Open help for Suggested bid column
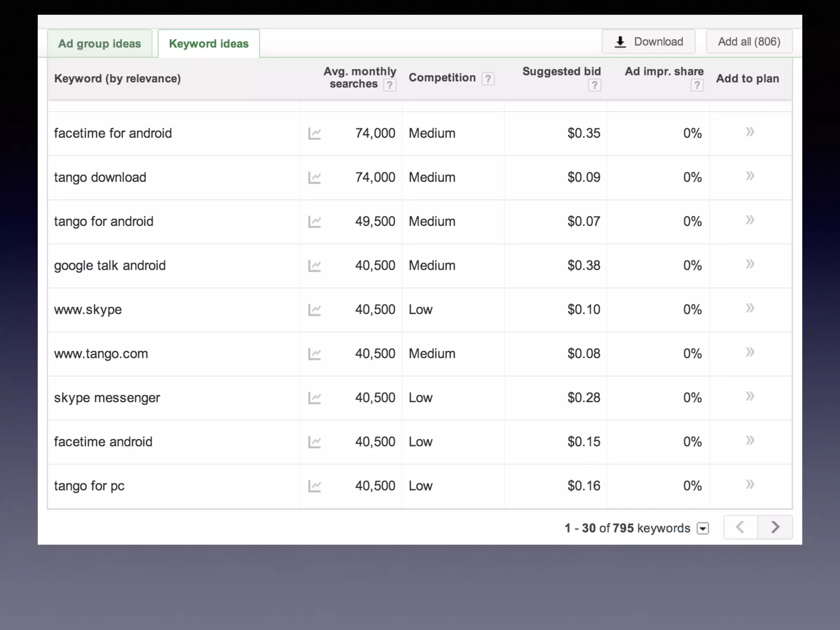Screen dimensions: 840x630 [x=594, y=85]
